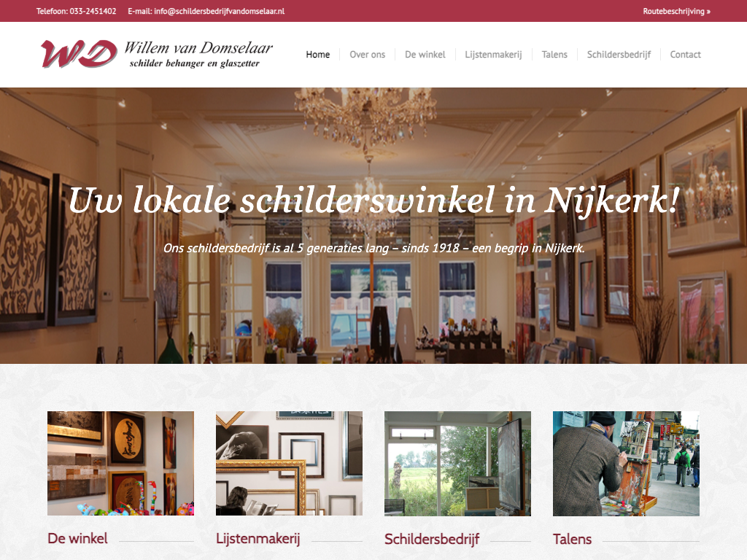
Task: Open Talens menu item
Action: pos(554,54)
